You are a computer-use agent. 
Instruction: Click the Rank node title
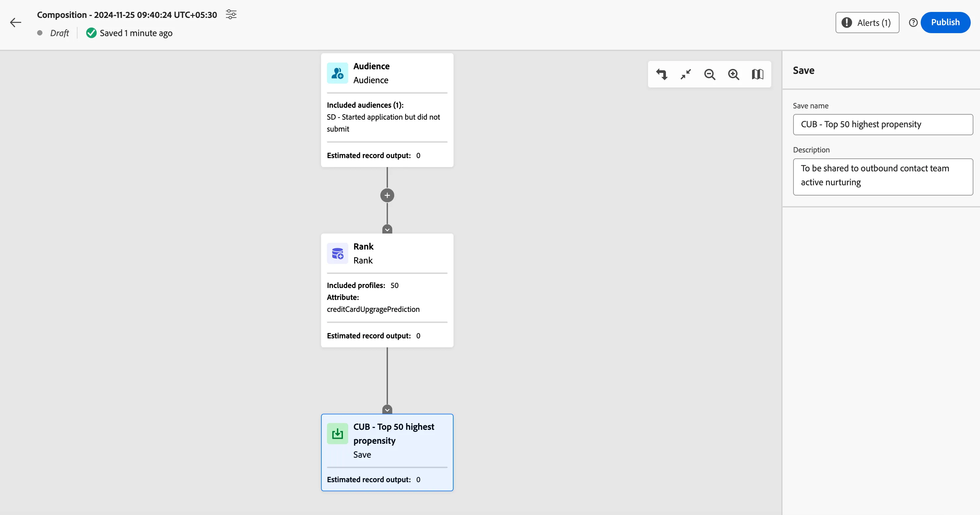tap(363, 247)
